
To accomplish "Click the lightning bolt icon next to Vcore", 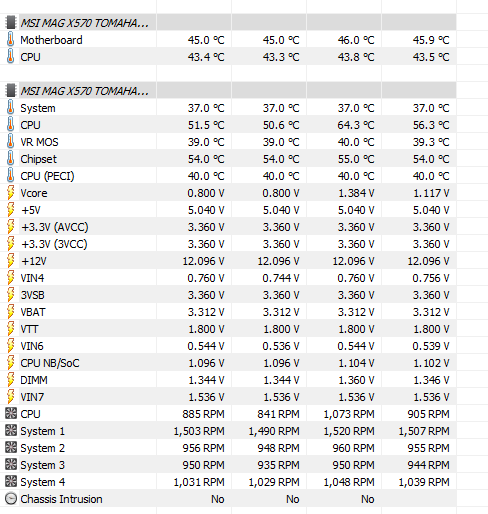I will [x=11, y=193].
